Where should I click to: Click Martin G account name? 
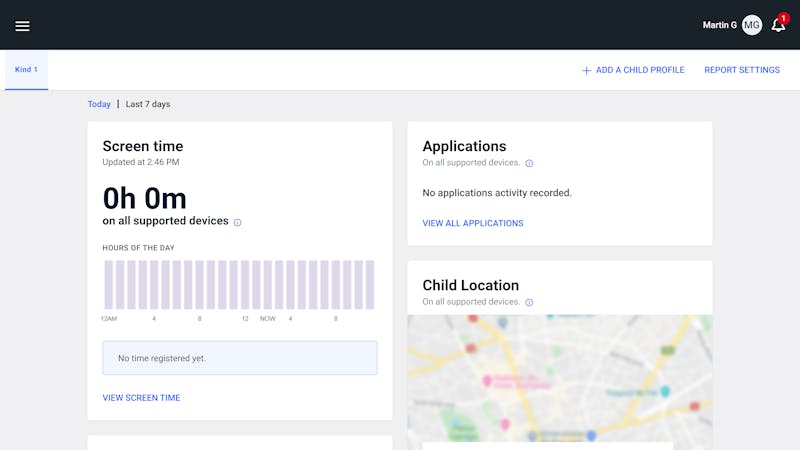tap(719, 25)
